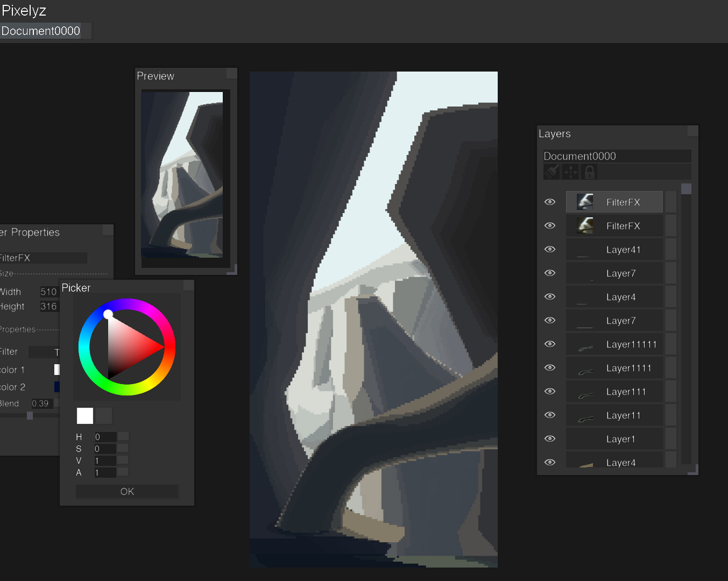Click the top FilterFX layer thumbnail

point(585,201)
